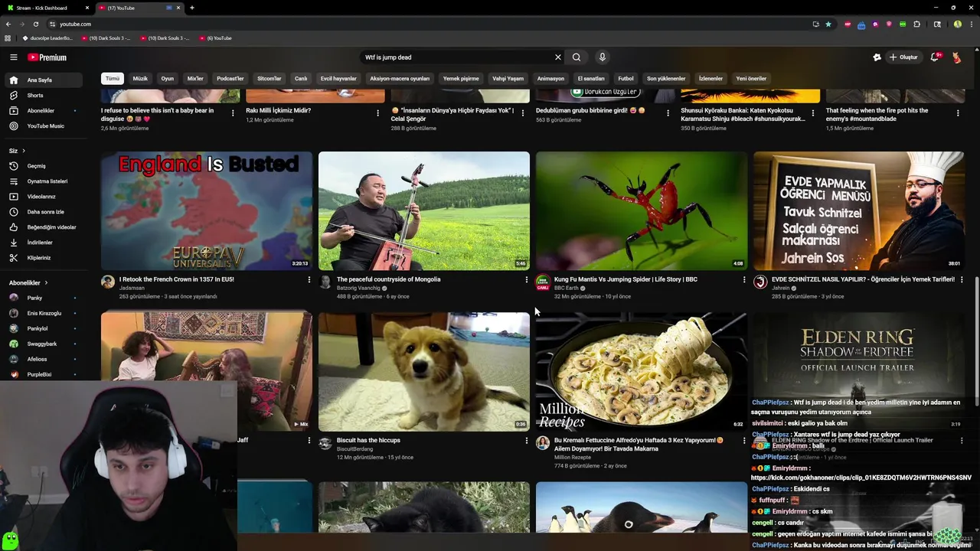Viewport: 980px width, 551px height.
Task: Select the Yeni öneriler chip
Action: click(751, 78)
